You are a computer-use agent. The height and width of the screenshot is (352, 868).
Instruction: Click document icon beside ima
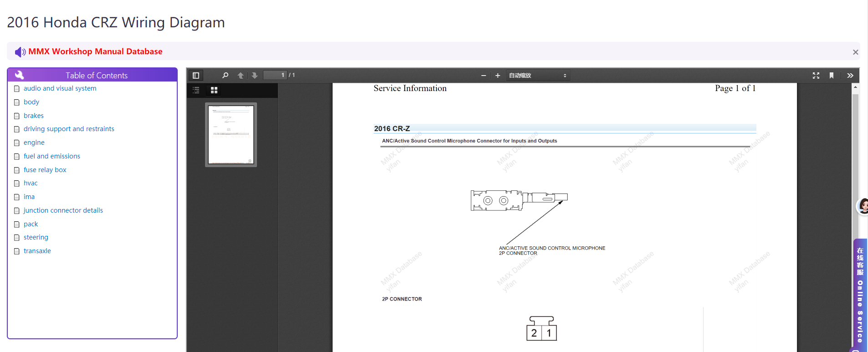coord(17,197)
